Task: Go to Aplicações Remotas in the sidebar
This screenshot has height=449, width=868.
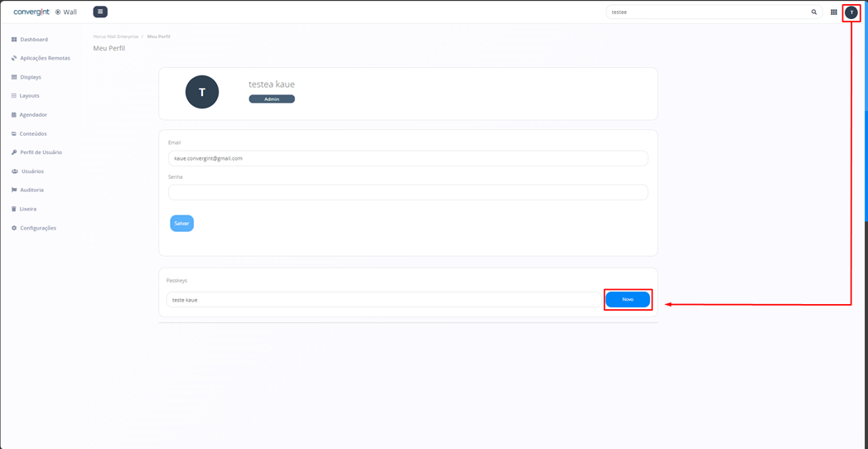Action: 44,58
